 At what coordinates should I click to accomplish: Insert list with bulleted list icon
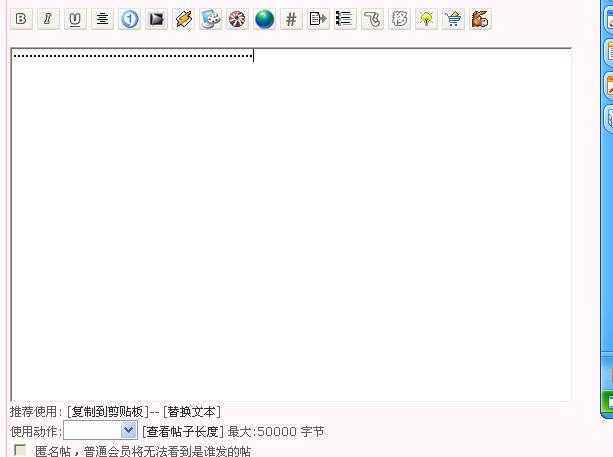pos(345,19)
